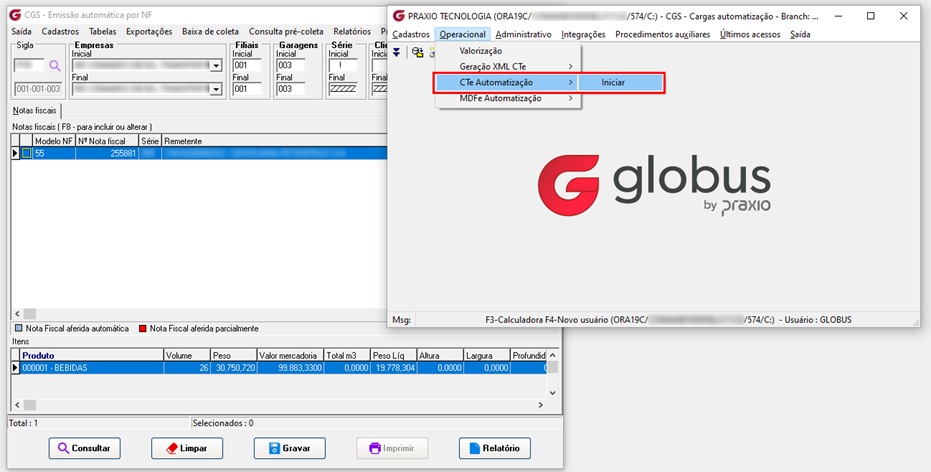The image size is (931, 472).
Task: Click the double down-arrow toolbar icon in Globus
Action: click(x=397, y=53)
